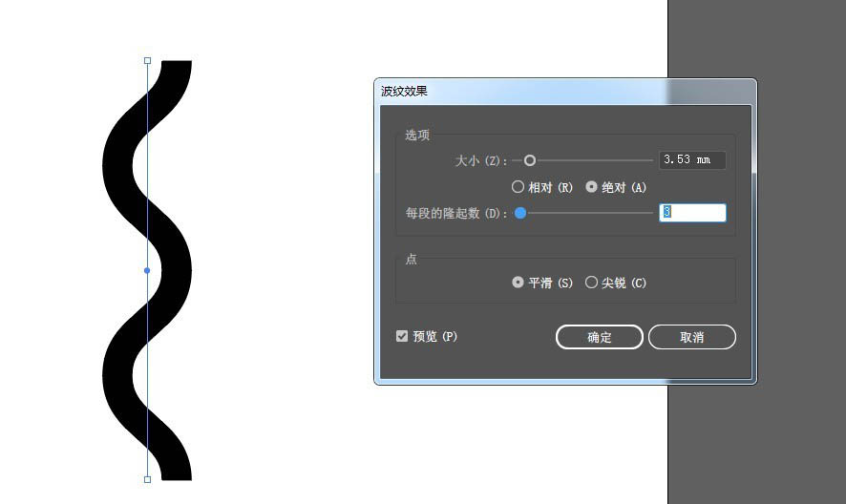Click the top anchor point of the path
The image size is (846, 504).
click(x=147, y=61)
